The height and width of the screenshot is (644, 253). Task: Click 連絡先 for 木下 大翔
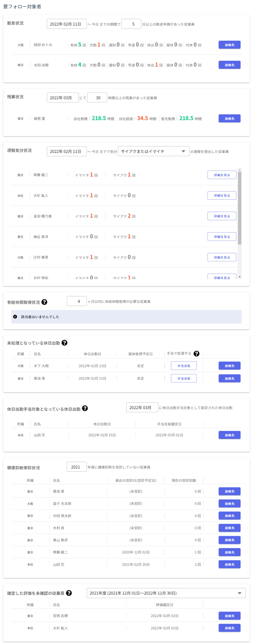point(229,366)
